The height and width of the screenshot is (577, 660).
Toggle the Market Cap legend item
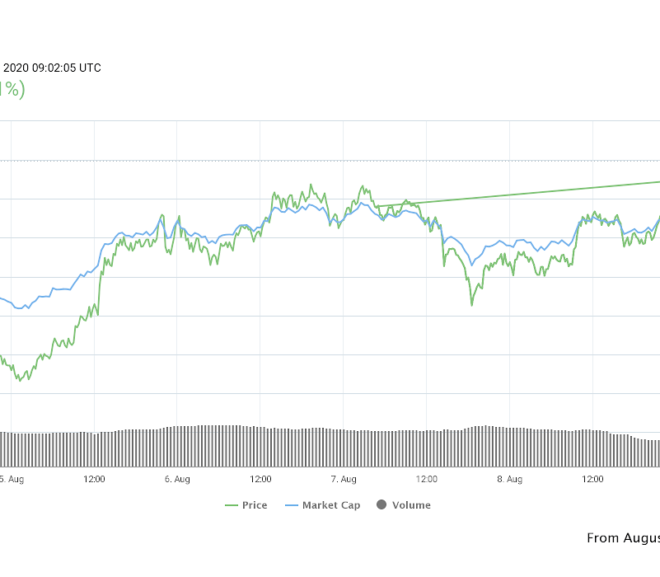pyautogui.click(x=323, y=505)
